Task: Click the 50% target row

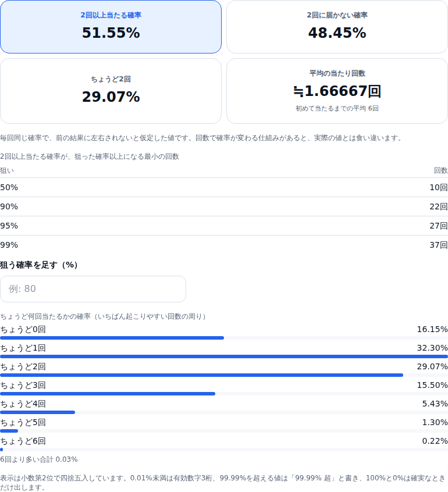Action: [x=224, y=187]
